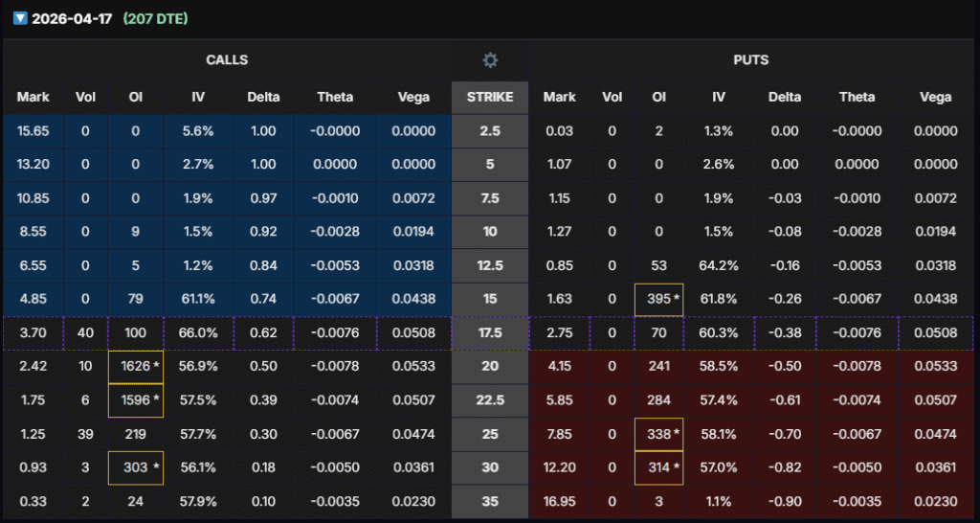Collapse the 2026-04-17 expiration section
This screenshot has width=980, height=523.
pos(20,18)
